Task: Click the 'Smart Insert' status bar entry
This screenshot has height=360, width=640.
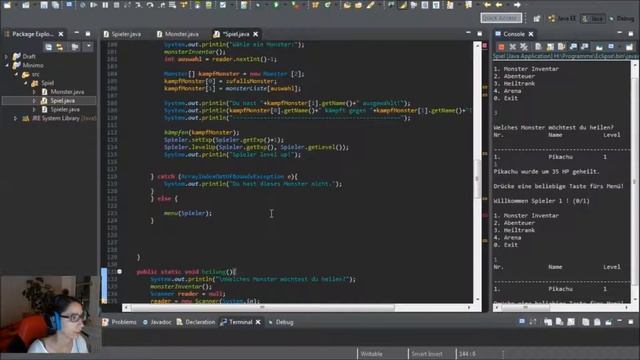Action: (427, 354)
